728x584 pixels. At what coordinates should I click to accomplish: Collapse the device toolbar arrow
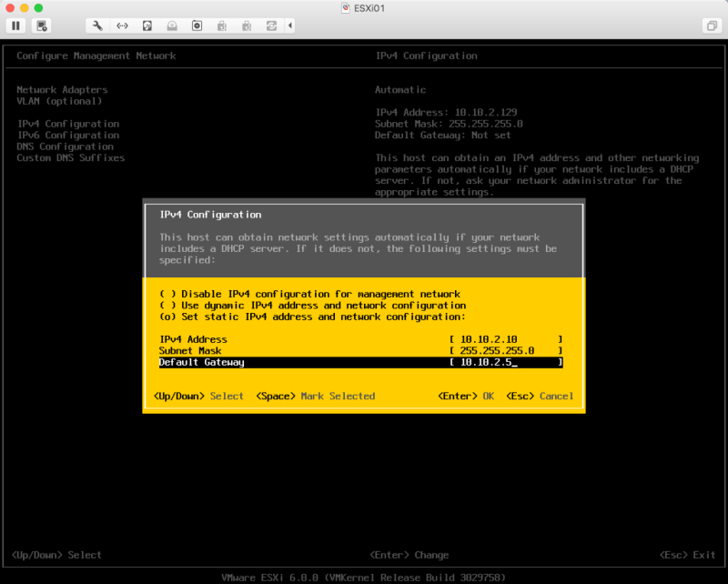coord(290,25)
